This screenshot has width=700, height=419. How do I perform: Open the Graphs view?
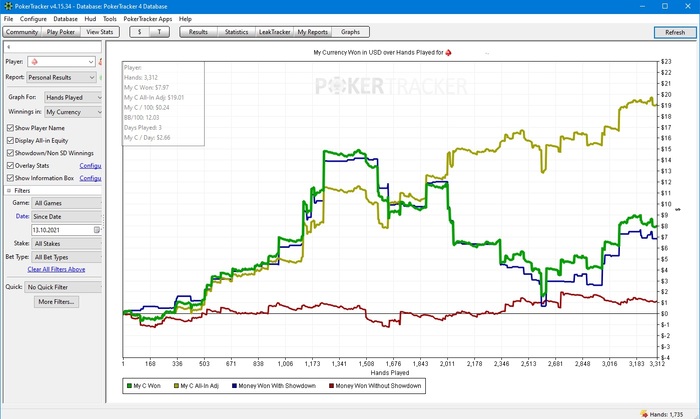[x=350, y=32]
